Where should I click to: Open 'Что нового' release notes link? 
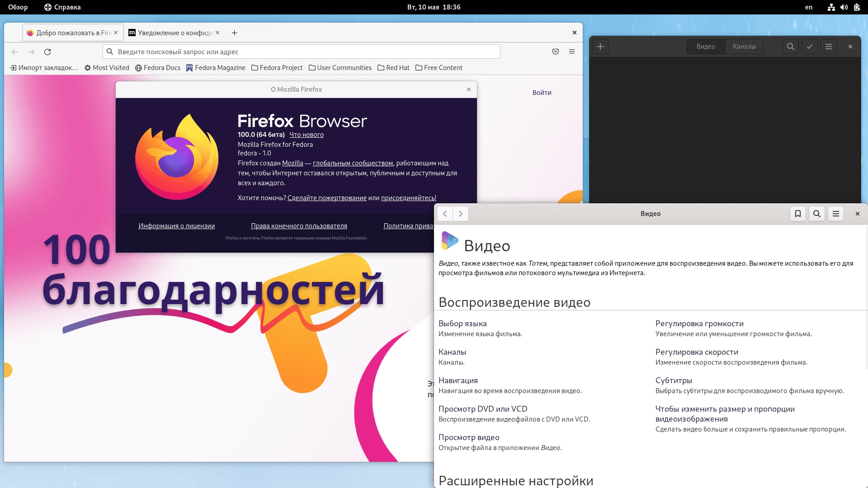[x=307, y=135]
